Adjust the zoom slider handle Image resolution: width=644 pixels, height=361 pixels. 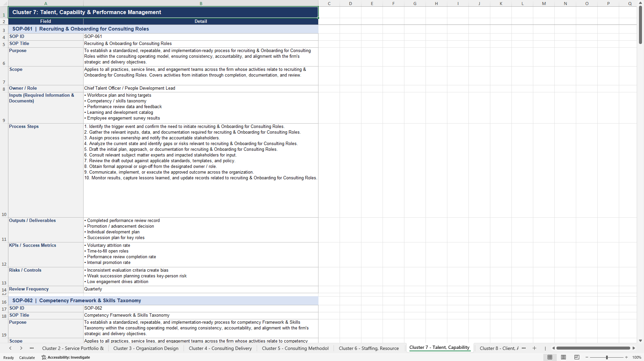click(607, 357)
